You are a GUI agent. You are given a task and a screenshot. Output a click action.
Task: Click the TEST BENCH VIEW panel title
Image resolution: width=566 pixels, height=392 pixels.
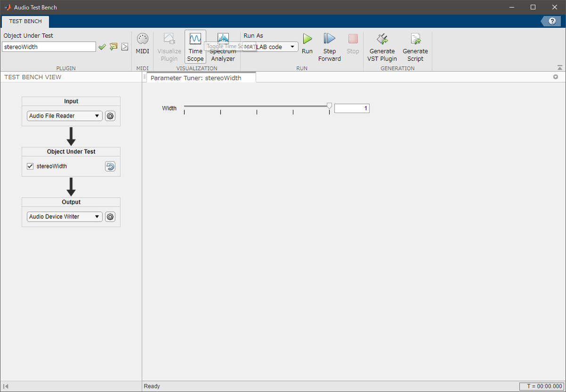[33, 77]
